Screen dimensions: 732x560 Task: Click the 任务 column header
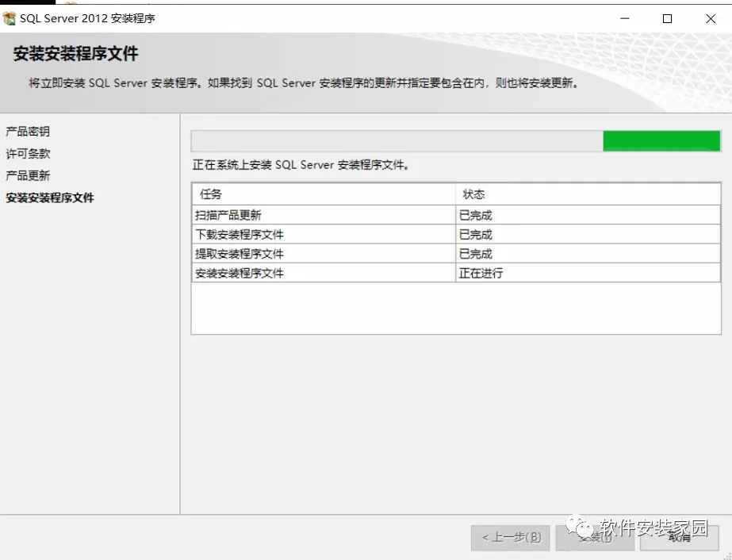pos(324,194)
